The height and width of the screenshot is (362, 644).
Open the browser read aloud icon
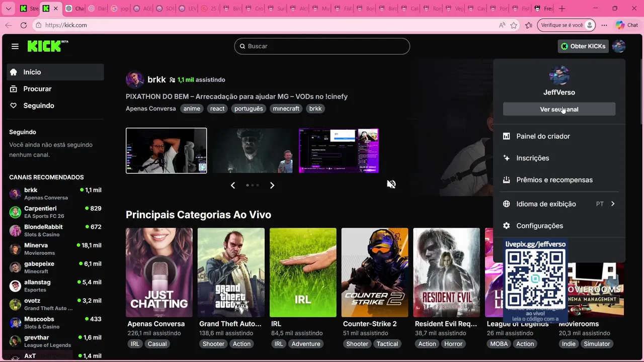click(x=502, y=25)
